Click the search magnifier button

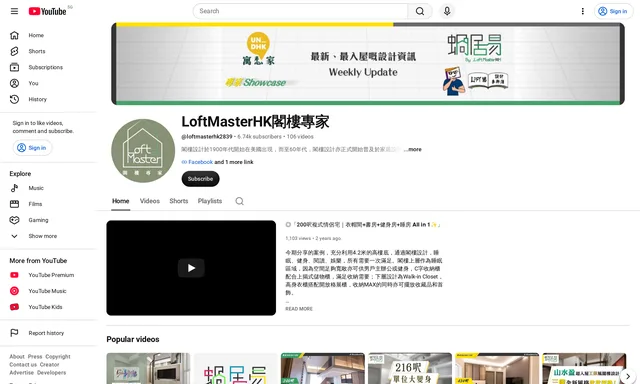coord(420,11)
